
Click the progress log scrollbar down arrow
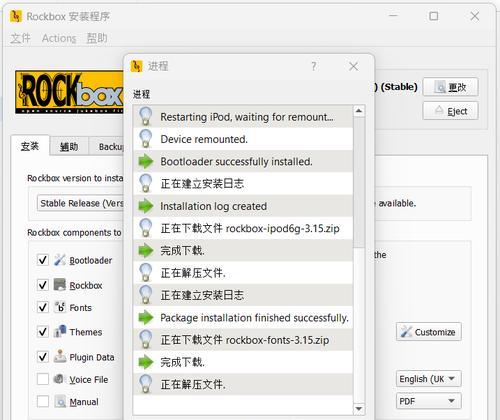pyautogui.click(x=359, y=409)
